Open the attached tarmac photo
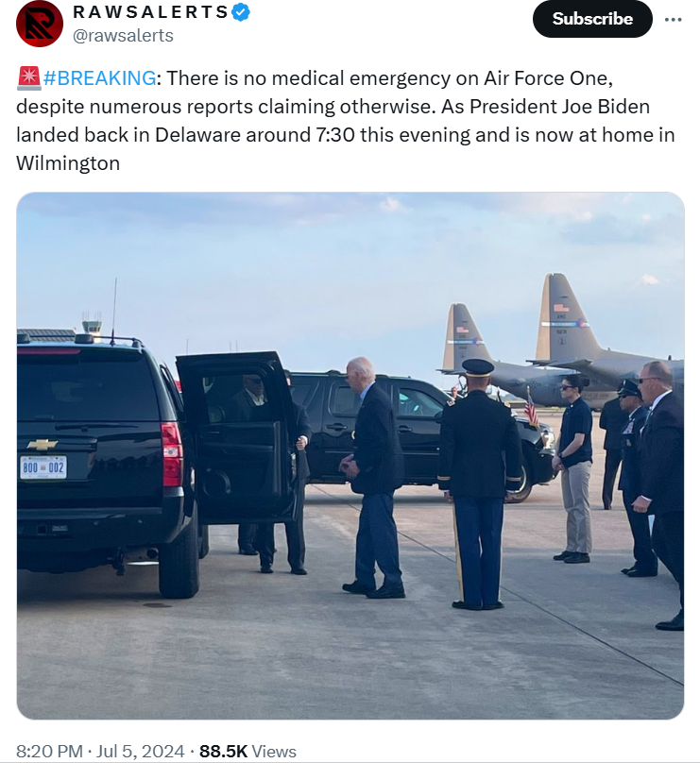Screen dimensions: 700x763 pyautogui.click(x=350, y=455)
